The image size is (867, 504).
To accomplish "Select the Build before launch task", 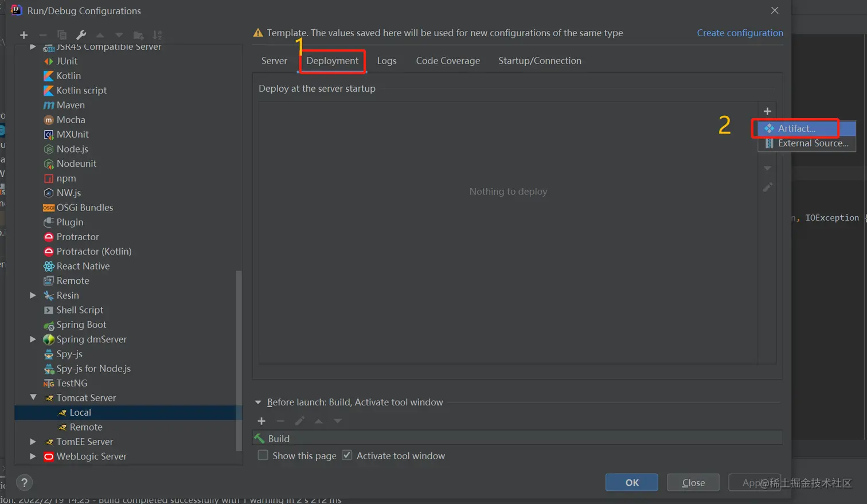I will (x=517, y=439).
